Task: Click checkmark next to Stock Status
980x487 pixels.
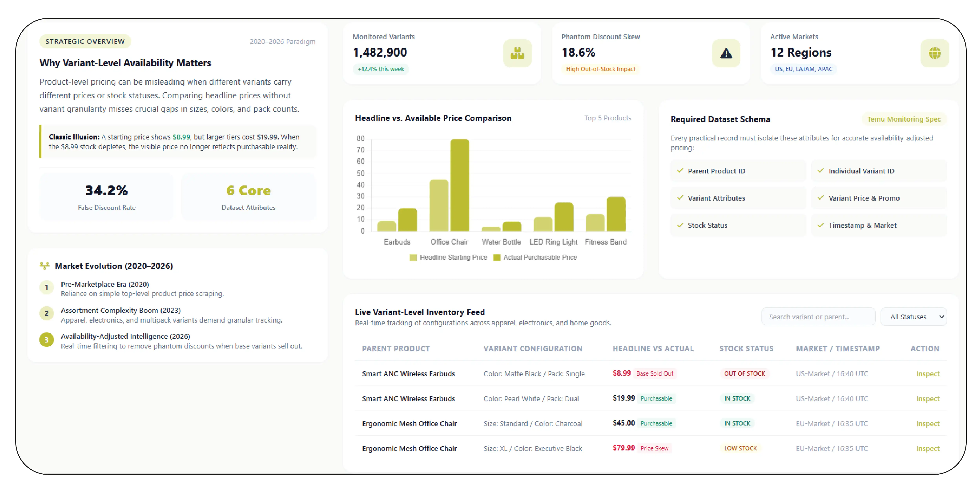Action: (x=680, y=225)
